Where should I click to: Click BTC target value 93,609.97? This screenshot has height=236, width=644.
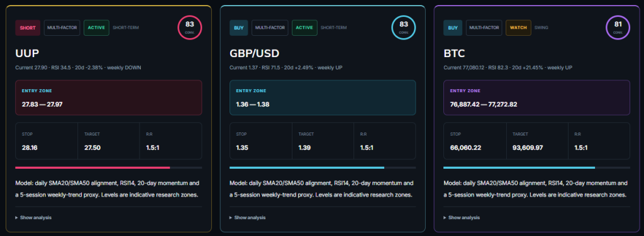click(528, 147)
